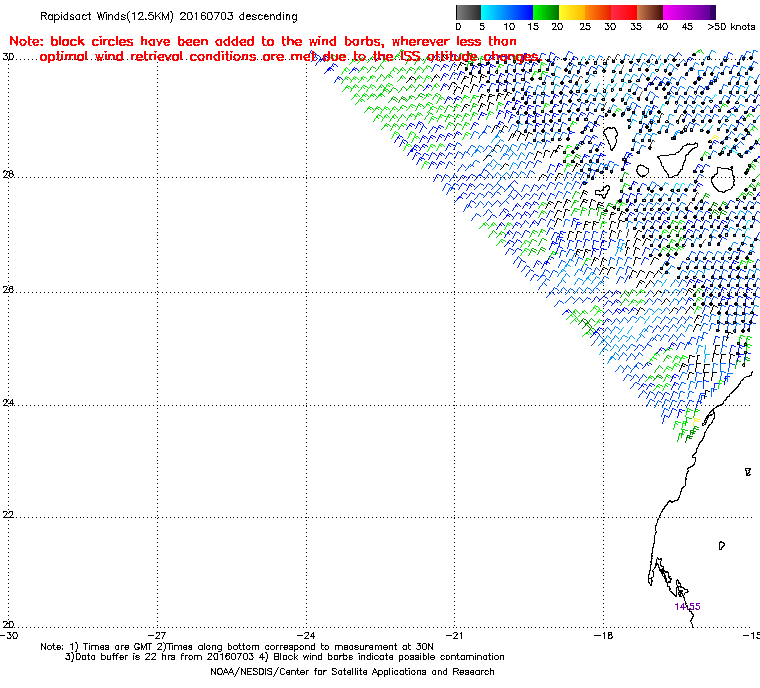Click the brown 35-40 knots legend segment
This screenshot has height=688, width=760.
649,12
